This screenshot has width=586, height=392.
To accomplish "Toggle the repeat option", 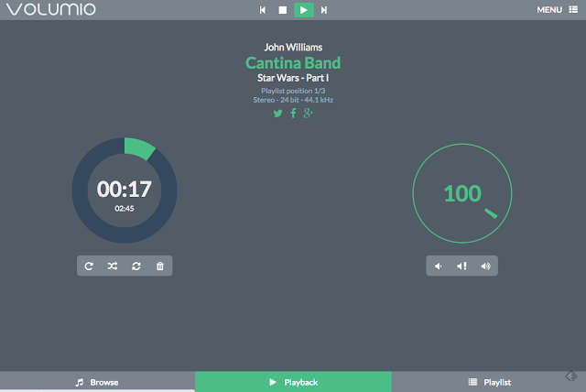I will coord(89,267).
